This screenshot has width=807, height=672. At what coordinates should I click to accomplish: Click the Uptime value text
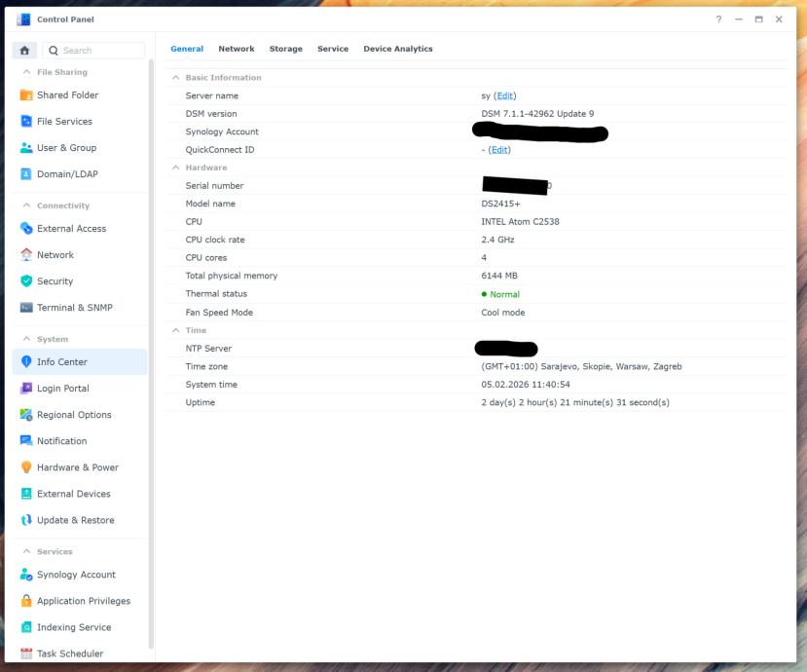575,402
